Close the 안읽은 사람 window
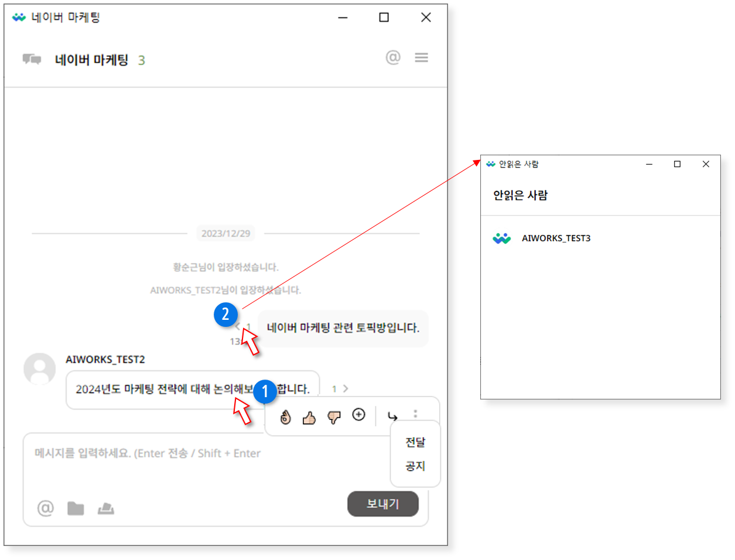735x560 pixels. tap(706, 164)
